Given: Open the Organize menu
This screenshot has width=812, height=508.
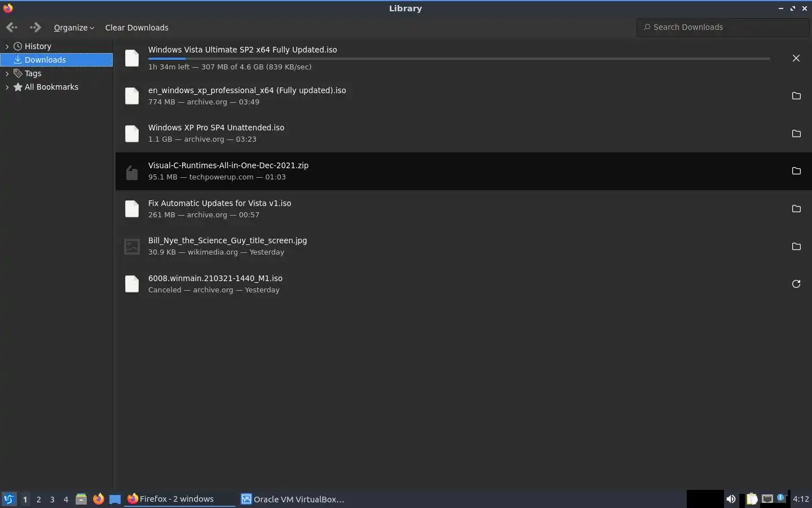Looking at the screenshot, I should pyautogui.click(x=74, y=28).
